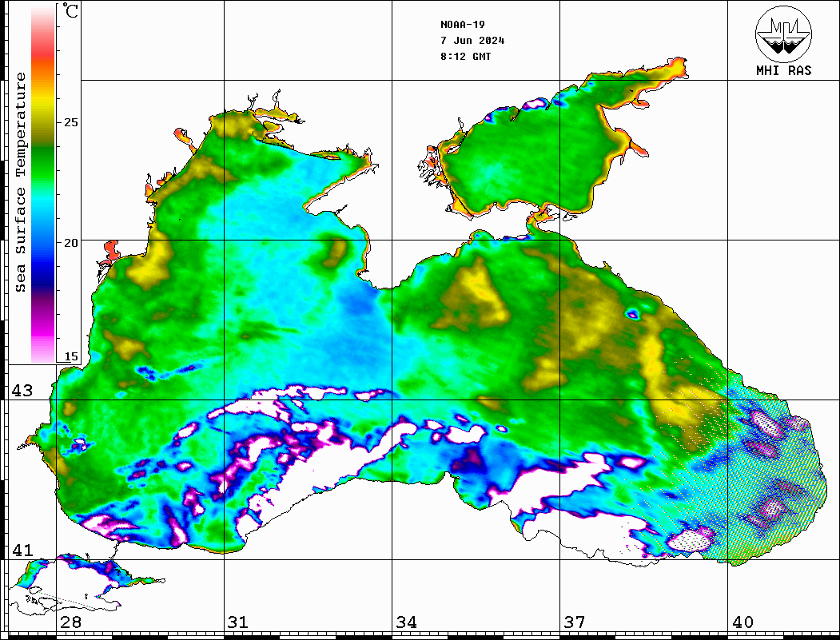The image size is (840, 640).
Task: Click the 15 mark on temperature scale
Action: [x=70, y=356]
